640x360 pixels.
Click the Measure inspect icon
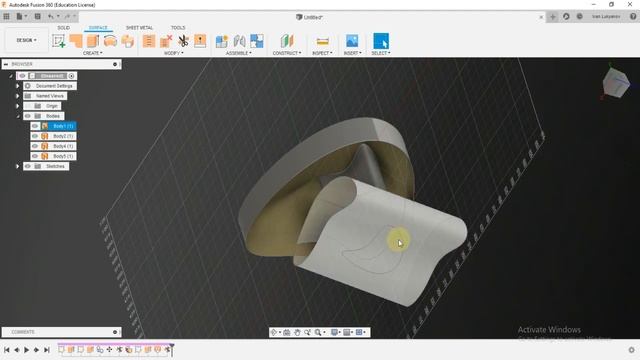322,41
